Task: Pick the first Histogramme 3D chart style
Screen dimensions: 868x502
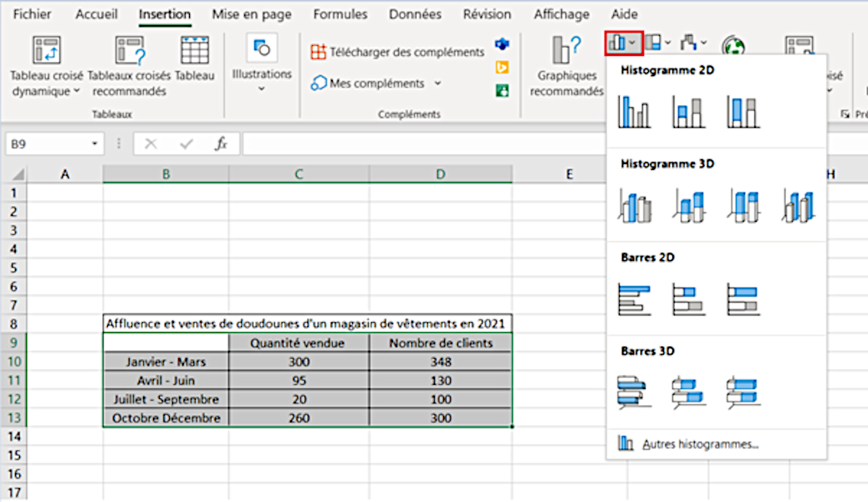Action: (634, 205)
